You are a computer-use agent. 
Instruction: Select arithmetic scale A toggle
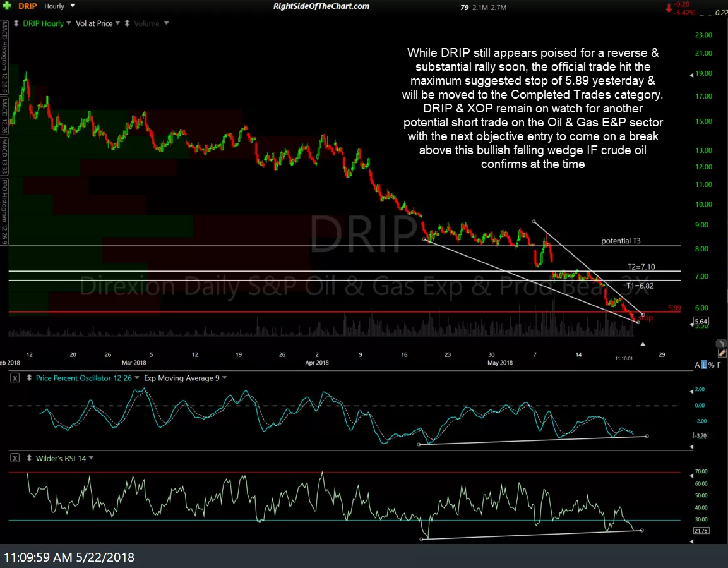pos(697,365)
